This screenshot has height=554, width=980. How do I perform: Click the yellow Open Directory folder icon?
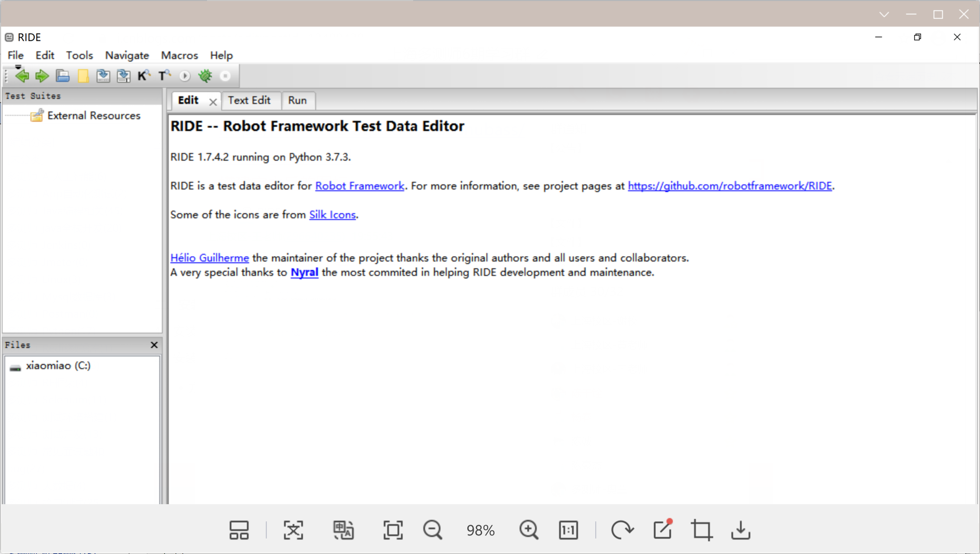[x=83, y=76]
